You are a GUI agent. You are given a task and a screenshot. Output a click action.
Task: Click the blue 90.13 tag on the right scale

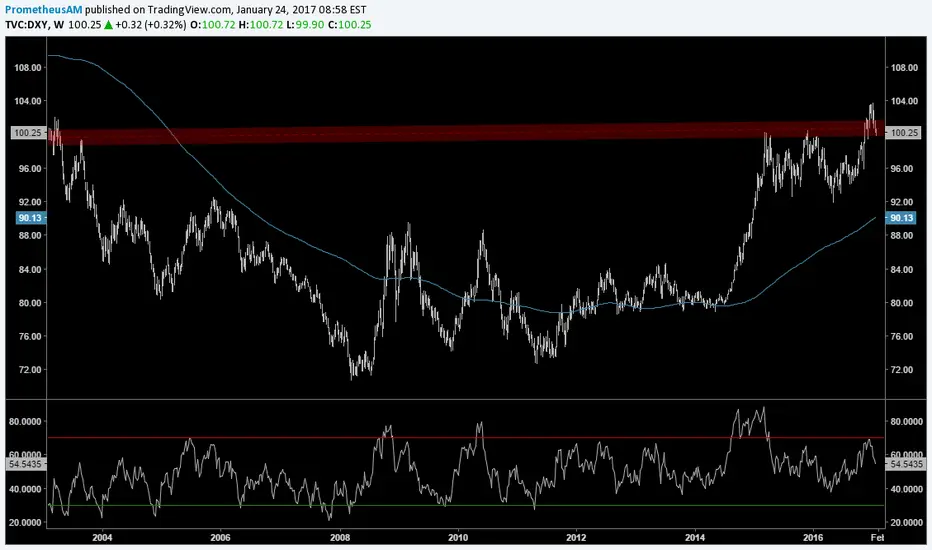[x=902, y=218]
